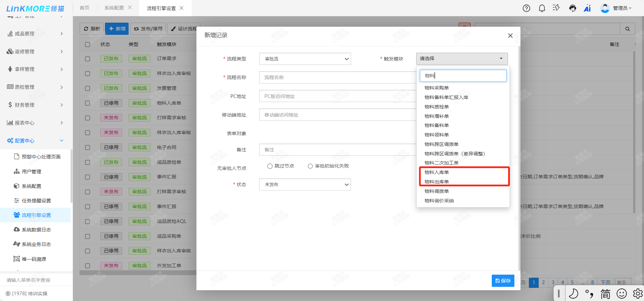Open the 流程类型 dropdown
The image size is (644, 301).
pos(305,59)
